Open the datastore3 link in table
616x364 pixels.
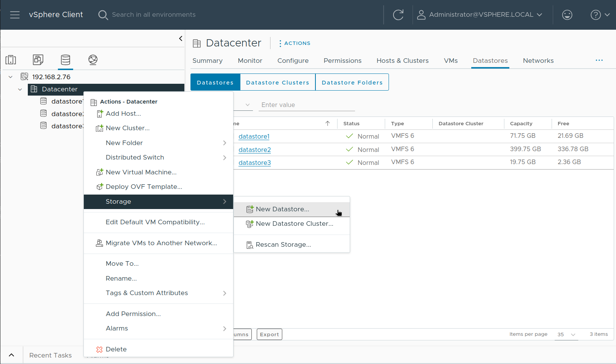click(254, 163)
